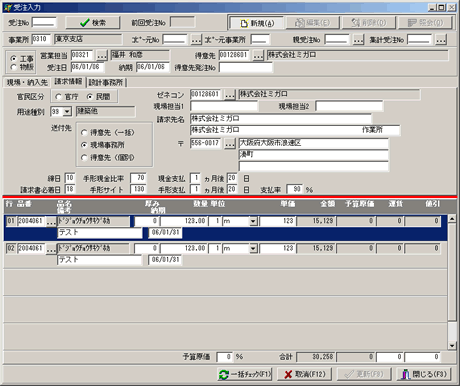Open lookup beside 集計受注No field

[x=441, y=40]
